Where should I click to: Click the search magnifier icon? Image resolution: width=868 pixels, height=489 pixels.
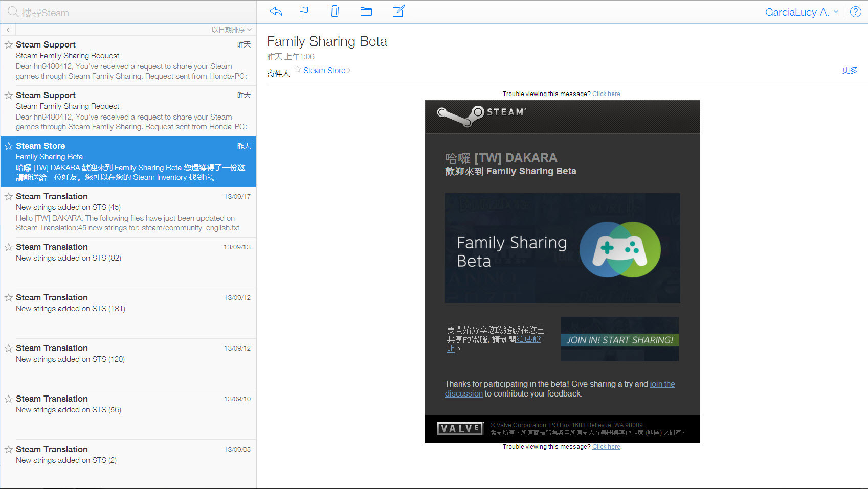pos(13,12)
